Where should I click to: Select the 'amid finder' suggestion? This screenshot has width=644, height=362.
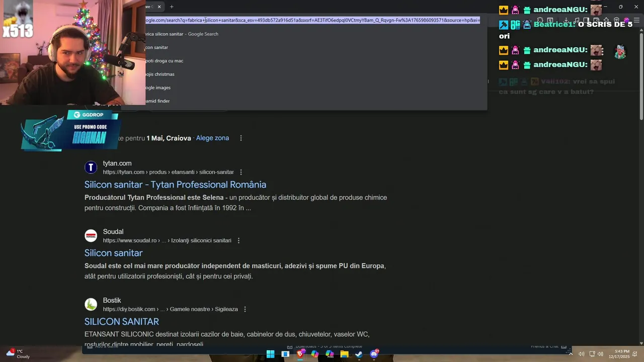pos(316,101)
